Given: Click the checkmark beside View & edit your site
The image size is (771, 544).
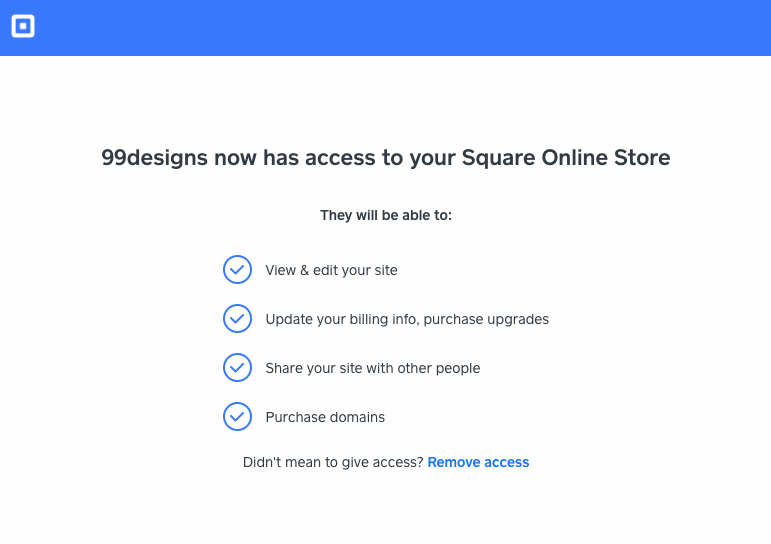Looking at the screenshot, I should pyautogui.click(x=237, y=270).
